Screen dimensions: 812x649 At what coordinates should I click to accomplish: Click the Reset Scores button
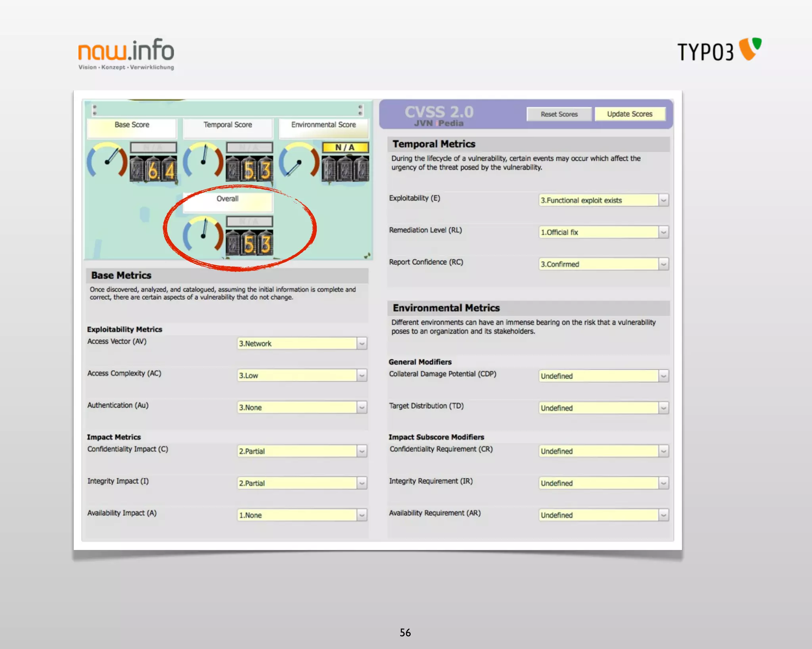click(x=559, y=114)
